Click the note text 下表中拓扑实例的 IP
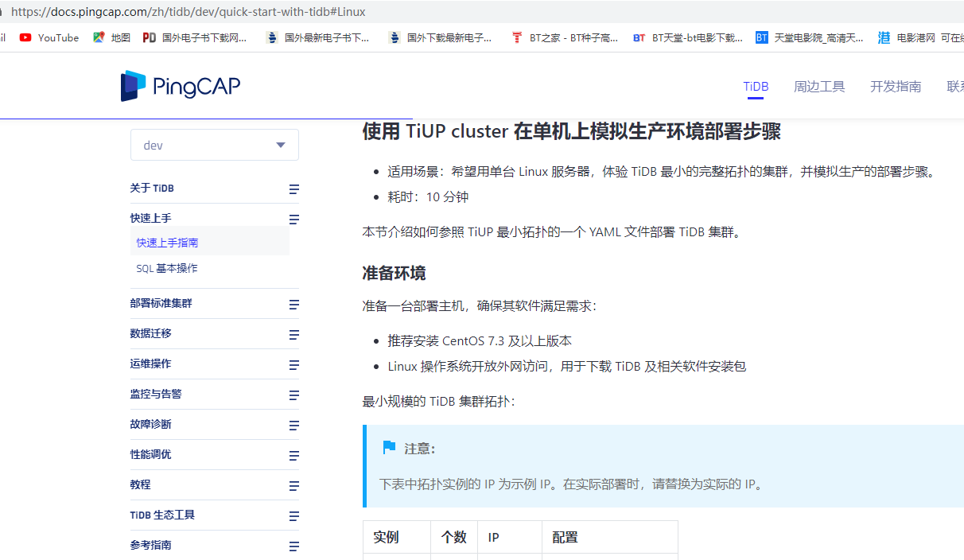964x560 pixels. coord(573,484)
